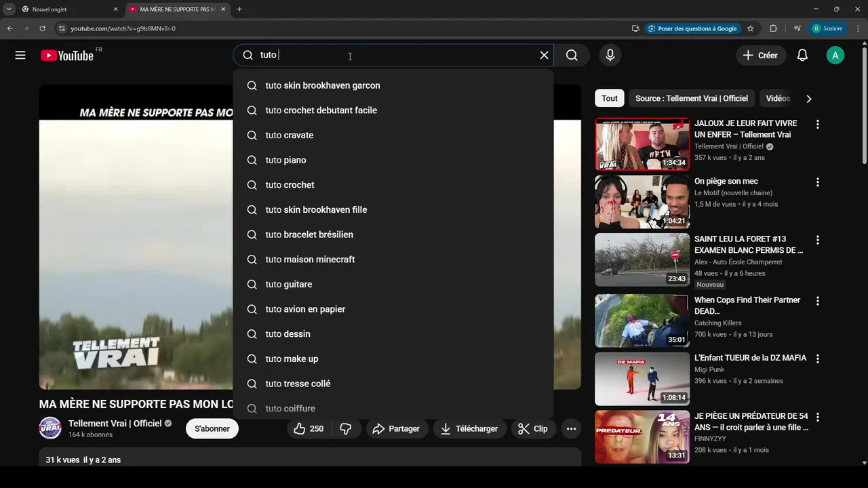Choose suggestion tuto tresse collé
The image size is (868, 488).
tap(393, 384)
